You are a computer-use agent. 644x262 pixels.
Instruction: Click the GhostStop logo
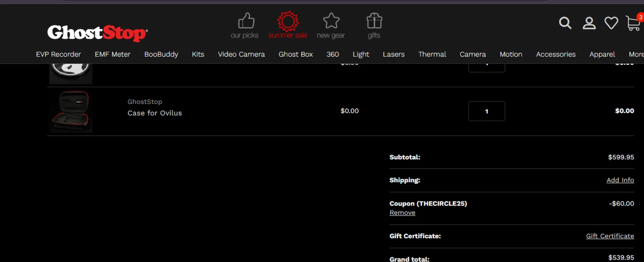(97, 33)
